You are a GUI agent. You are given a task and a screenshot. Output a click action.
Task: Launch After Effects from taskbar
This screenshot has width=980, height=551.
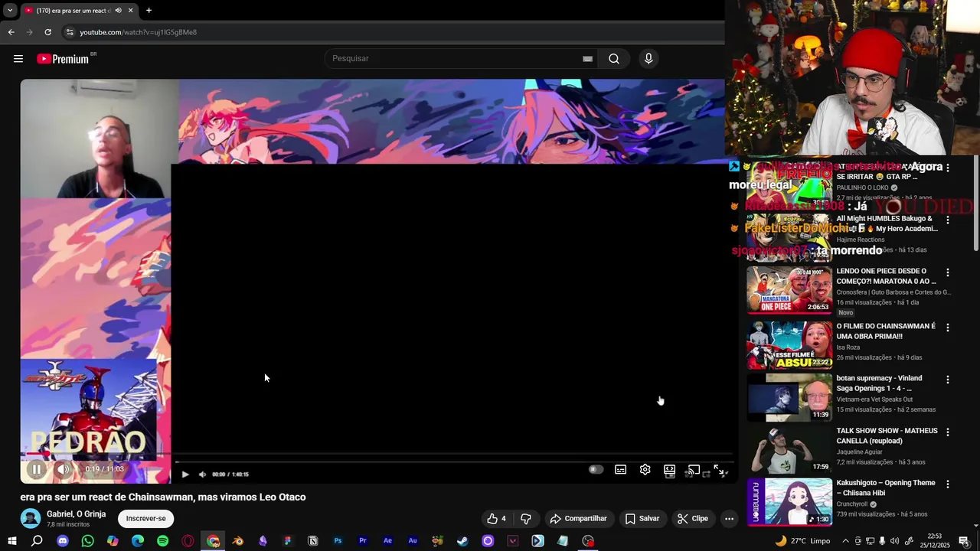point(387,541)
